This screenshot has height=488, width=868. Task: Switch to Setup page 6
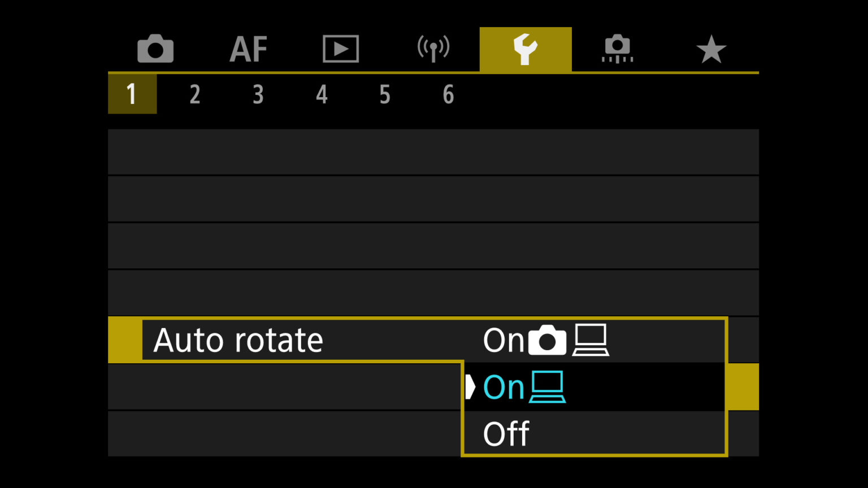(448, 94)
